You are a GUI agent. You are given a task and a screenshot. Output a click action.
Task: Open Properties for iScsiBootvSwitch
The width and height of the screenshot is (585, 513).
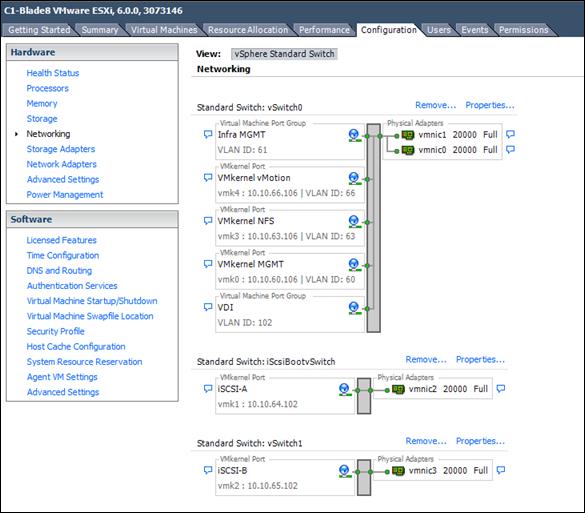click(480, 360)
